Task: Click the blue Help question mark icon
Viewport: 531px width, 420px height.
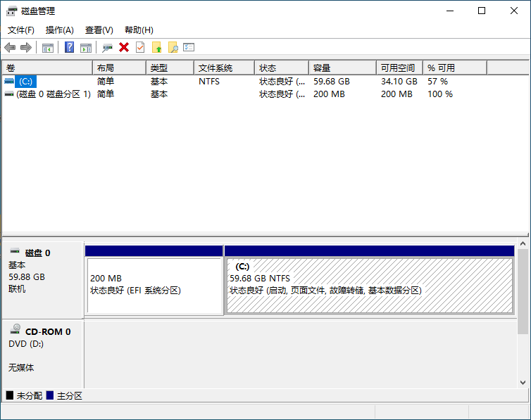Action: click(x=69, y=47)
